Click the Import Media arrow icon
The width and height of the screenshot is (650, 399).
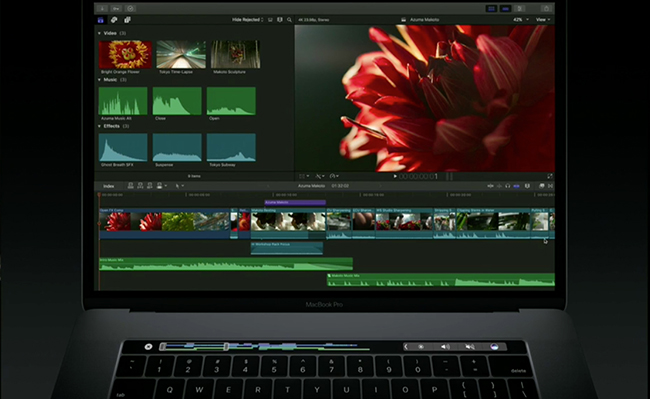102,8
